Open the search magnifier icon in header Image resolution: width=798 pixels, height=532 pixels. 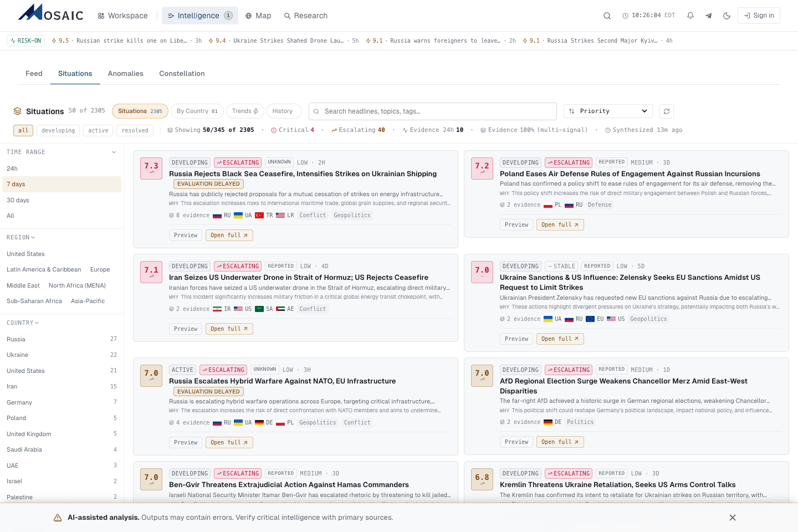coord(607,16)
